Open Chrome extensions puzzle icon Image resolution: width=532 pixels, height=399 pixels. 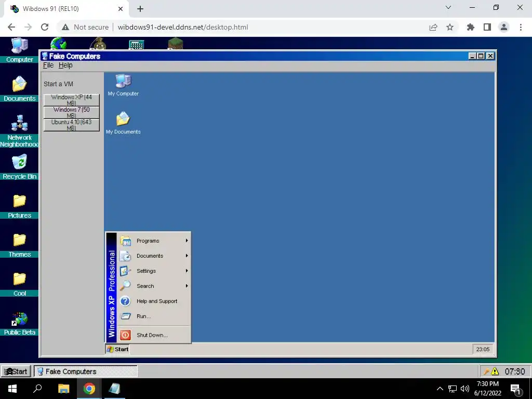tap(471, 27)
